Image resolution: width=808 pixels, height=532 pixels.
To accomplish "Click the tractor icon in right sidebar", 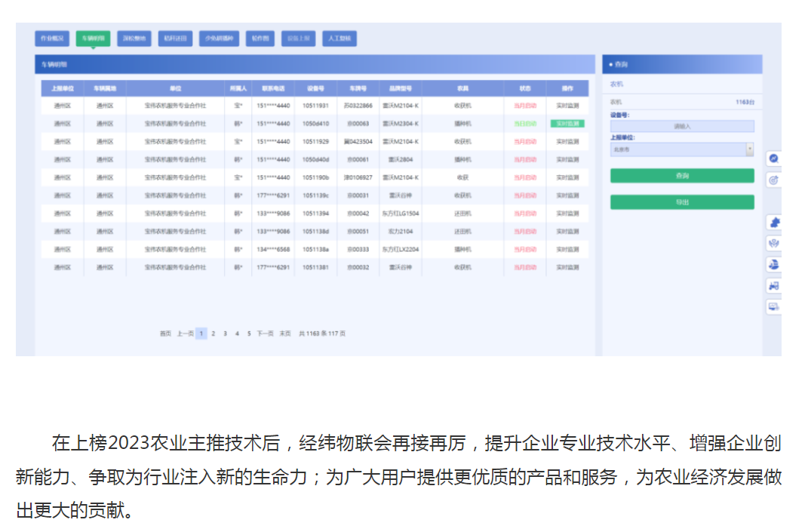I will click(x=773, y=285).
